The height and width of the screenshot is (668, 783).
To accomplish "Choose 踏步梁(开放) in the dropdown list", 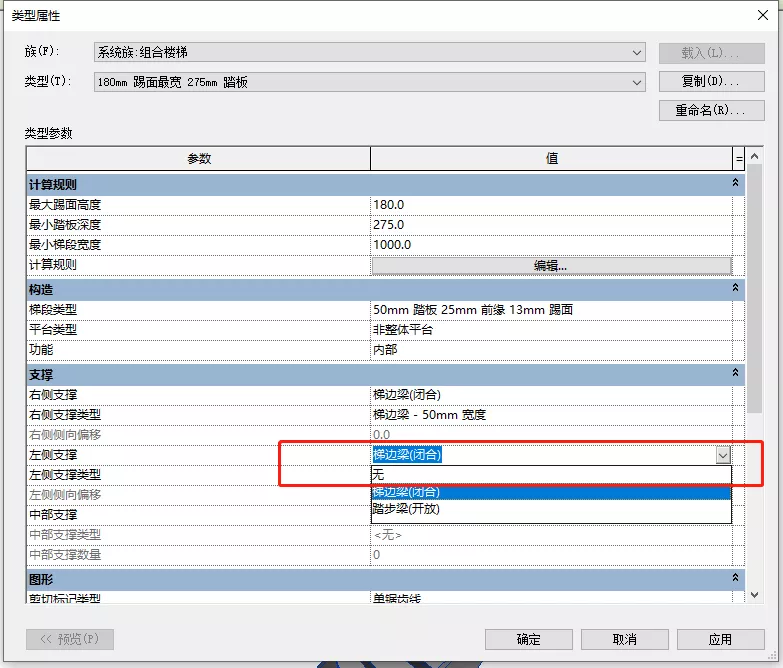I will tap(550, 509).
